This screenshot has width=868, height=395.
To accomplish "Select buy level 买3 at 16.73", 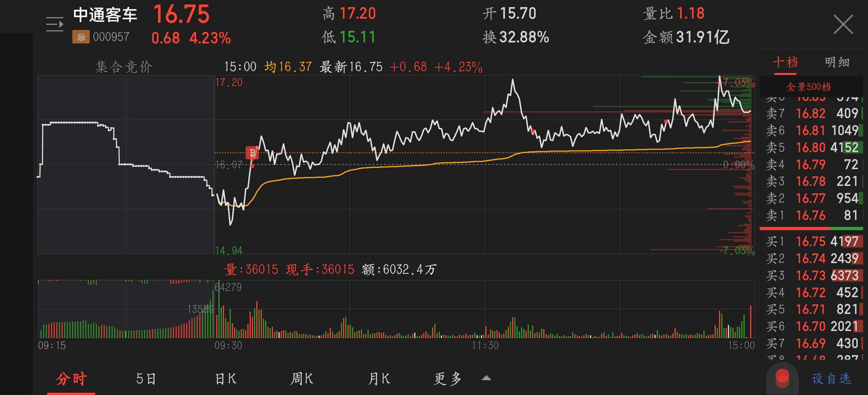I will [x=811, y=275].
